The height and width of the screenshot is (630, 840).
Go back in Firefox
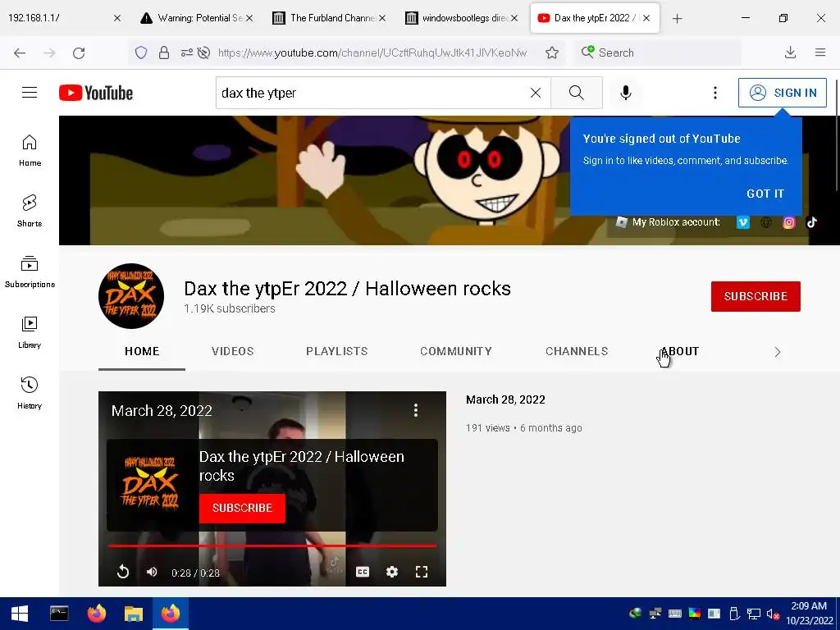pyautogui.click(x=20, y=52)
